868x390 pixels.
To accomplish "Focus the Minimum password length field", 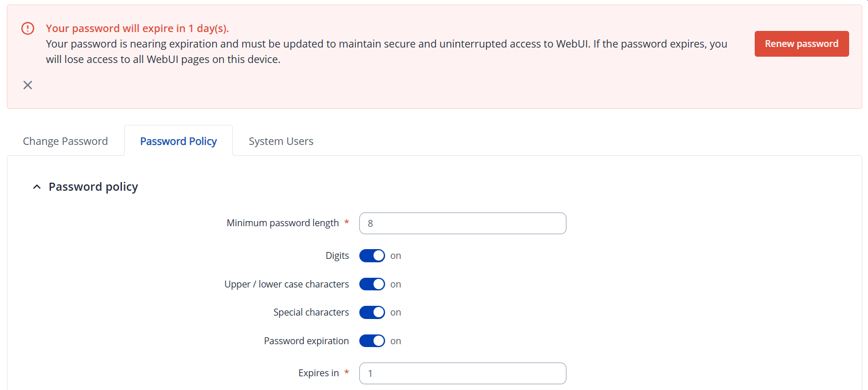I will click(x=462, y=223).
